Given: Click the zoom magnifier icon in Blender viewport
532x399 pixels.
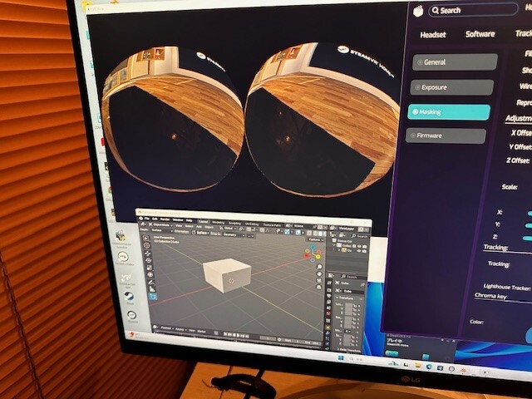Looking at the screenshot, I should (319, 267).
